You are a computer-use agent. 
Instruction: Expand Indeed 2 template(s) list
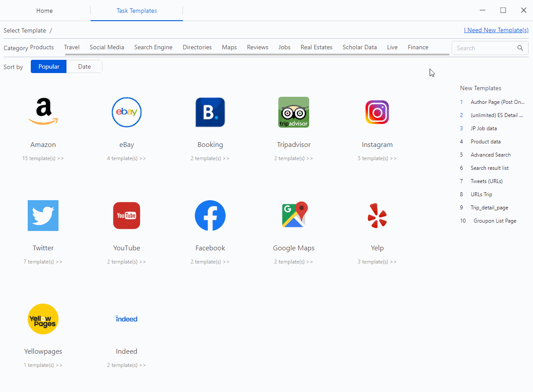tap(127, 365)
